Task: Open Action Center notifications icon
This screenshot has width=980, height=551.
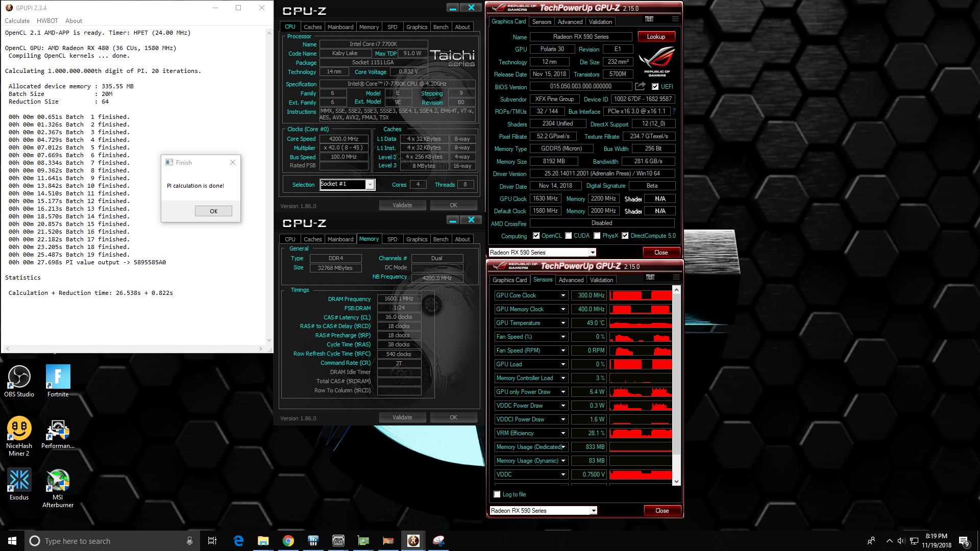Action: 964,541
